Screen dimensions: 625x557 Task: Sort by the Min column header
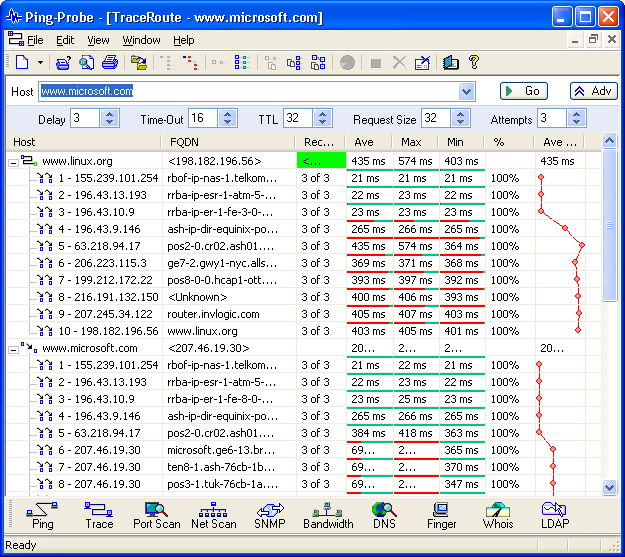coord(461,142)
